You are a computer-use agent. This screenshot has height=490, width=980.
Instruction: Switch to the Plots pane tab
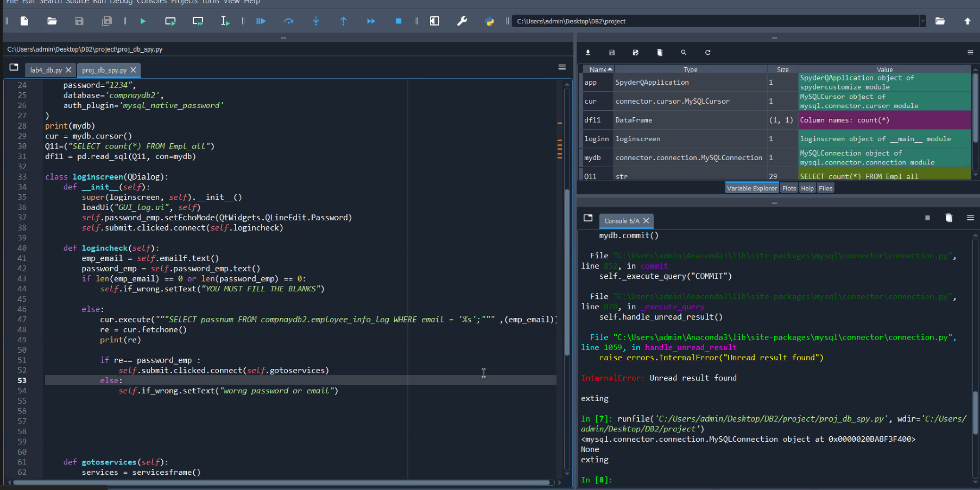click(789, 188)
